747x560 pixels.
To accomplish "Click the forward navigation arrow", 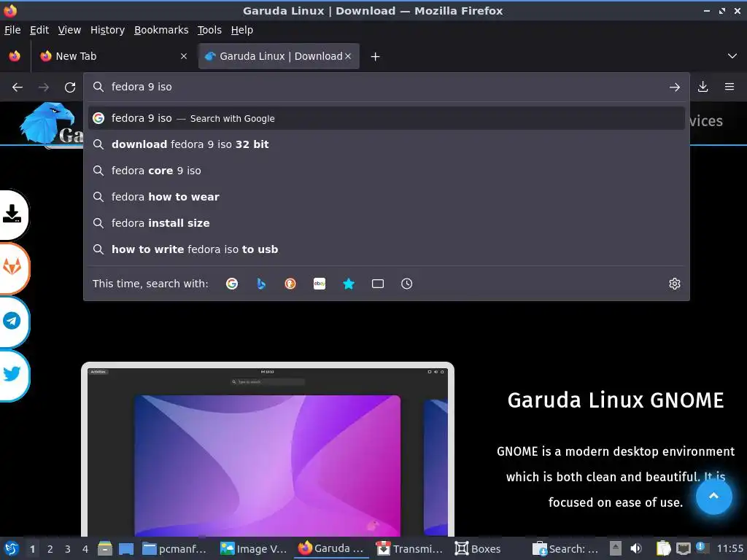I will click(44, 87).
